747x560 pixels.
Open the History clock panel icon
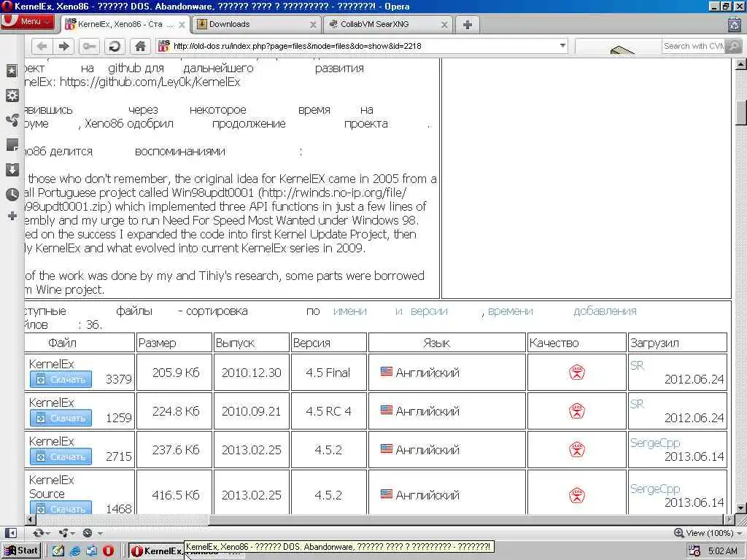[12, 194]
